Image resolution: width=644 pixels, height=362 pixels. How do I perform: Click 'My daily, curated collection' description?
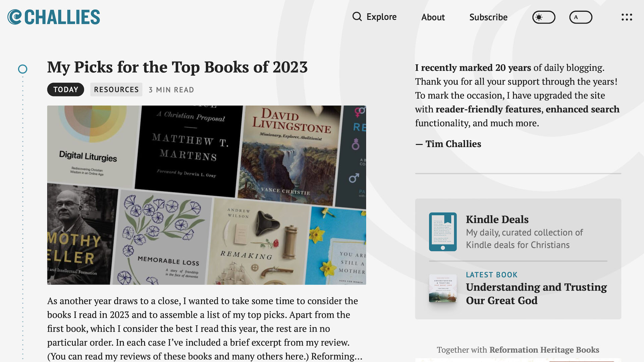(524, 239)
